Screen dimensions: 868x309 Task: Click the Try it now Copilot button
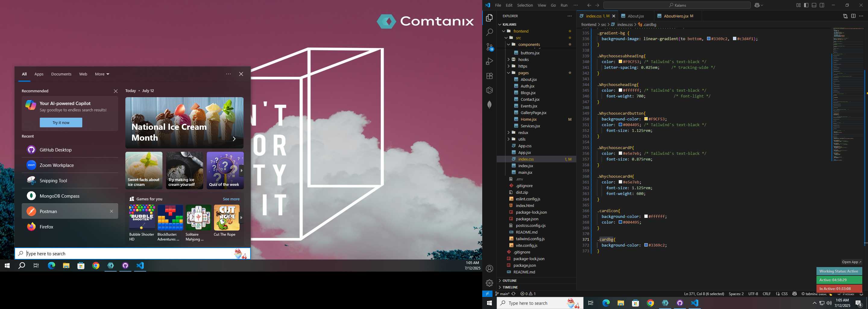[61, 123]
